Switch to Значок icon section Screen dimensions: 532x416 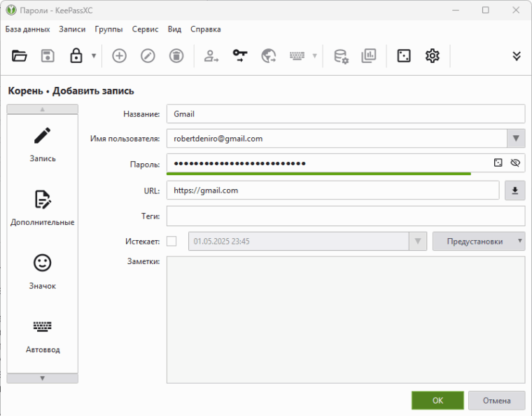click(x=43, y=271)
